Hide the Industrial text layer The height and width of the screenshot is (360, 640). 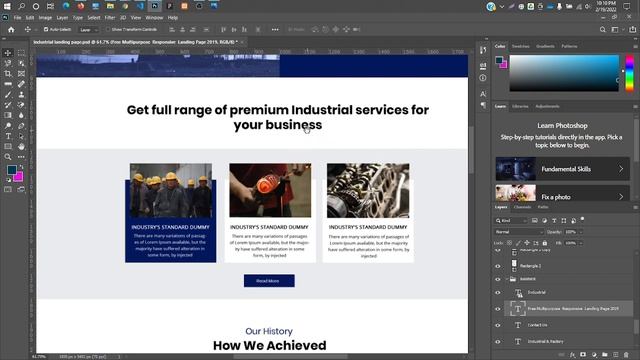pos(498,293)
